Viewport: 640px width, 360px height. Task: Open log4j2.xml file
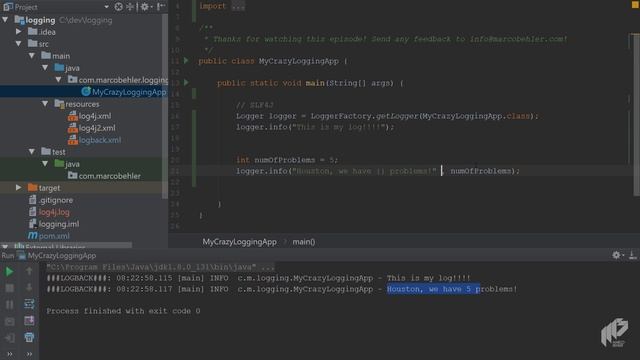pos(92,128)
